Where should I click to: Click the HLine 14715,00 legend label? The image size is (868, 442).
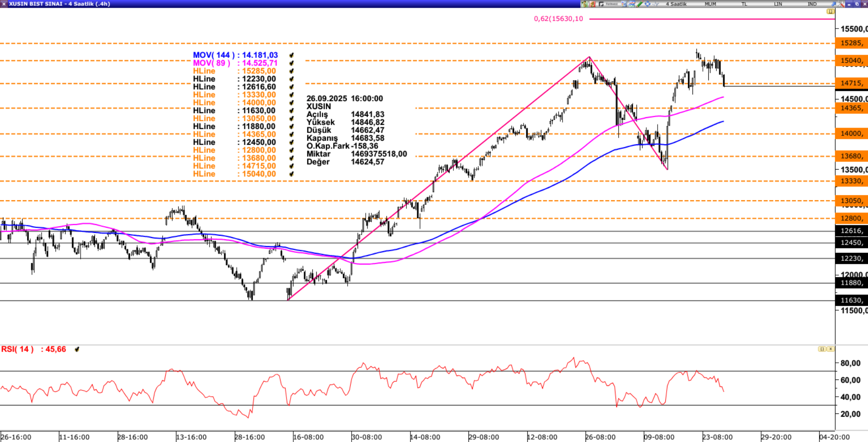(234, 166)
